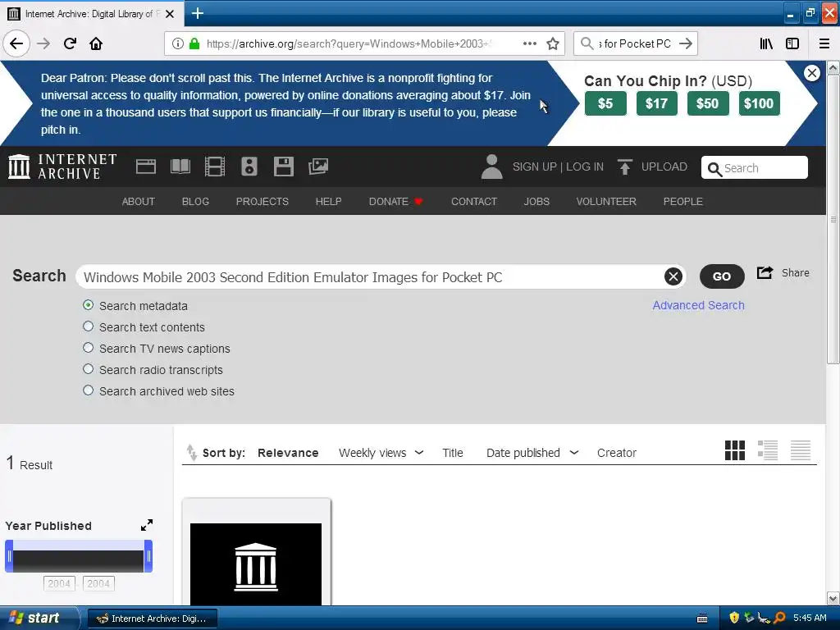Switch to detailed list view
This screenshot has height=630, width=840.
coord(768,450)
